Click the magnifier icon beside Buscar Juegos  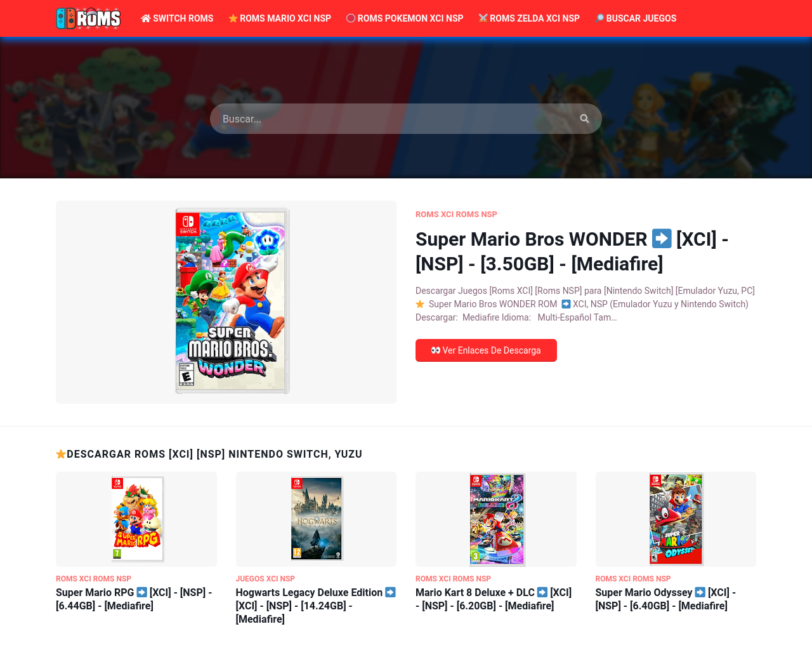click(x=599, y=18)
